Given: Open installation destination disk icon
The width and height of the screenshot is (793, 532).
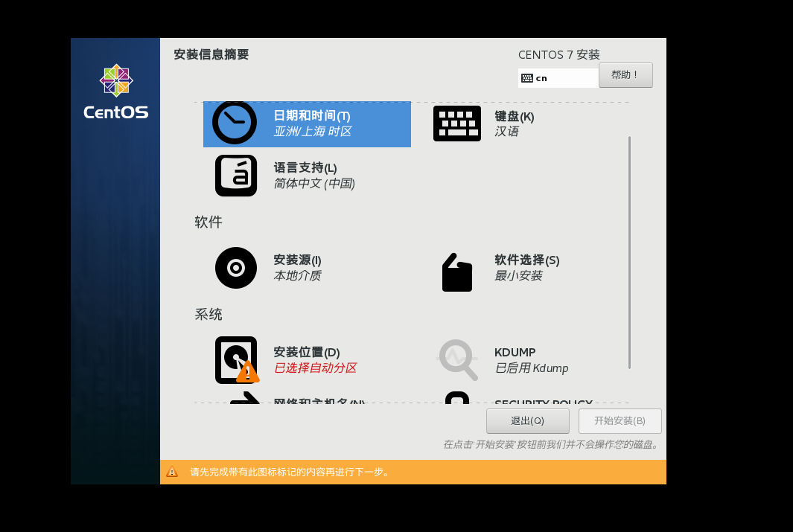Looking at the screenshot, I should [x=237, y=359].
